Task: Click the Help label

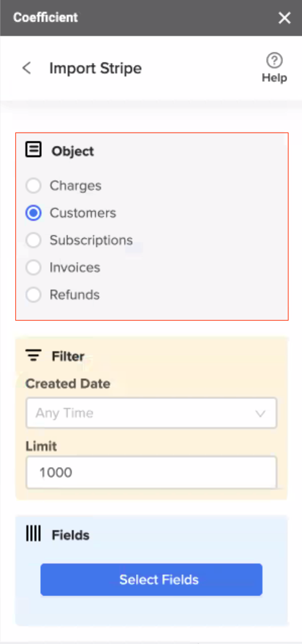Action: tap(275, 77)
